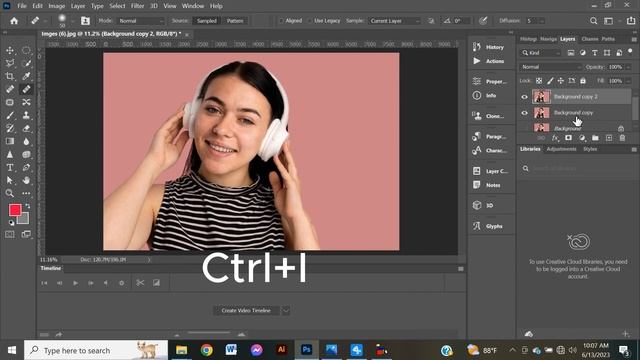Open the Image menu
640x360 pixels.
(56, 6)
